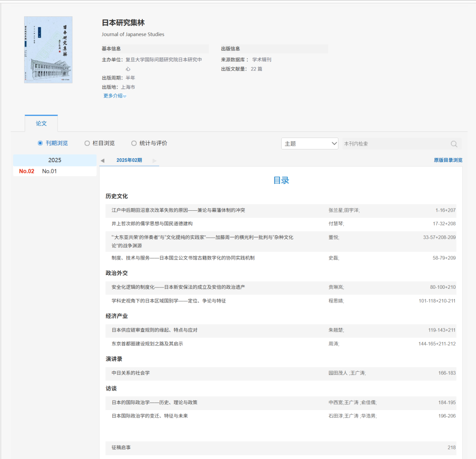Open article on 加藤周一 的横光利一批判
This screenshot has width=476, height=459.
coord(202,242)
